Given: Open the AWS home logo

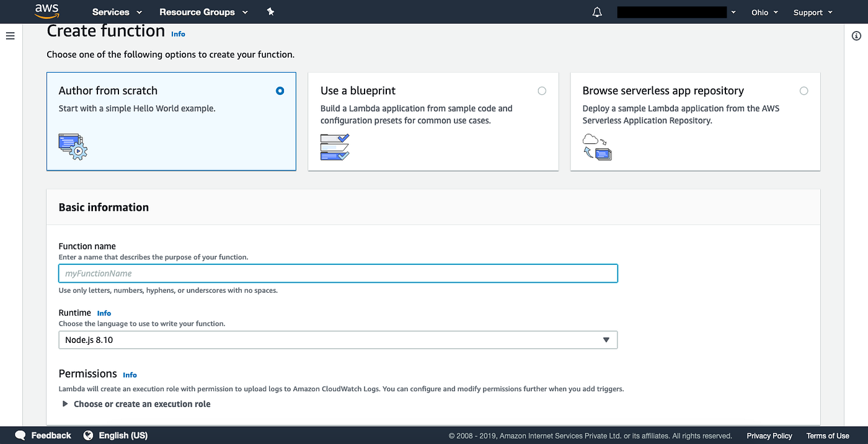Looking at the screenshot, I should 46,11.
